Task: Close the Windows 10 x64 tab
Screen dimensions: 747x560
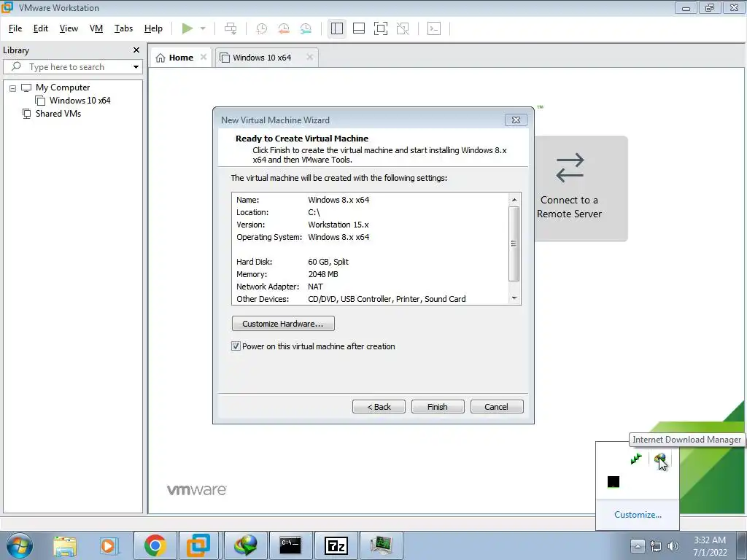Action: point(309,57)
